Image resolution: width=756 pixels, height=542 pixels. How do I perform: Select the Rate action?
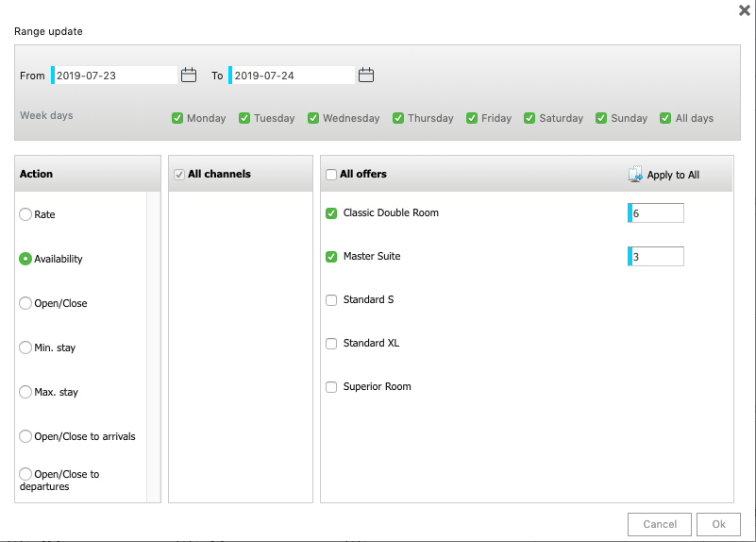25,214
